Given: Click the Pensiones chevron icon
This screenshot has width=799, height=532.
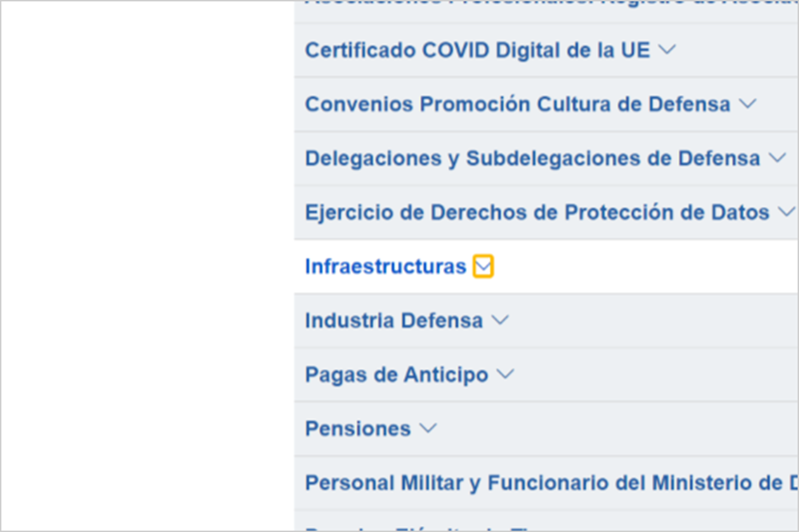Looking at the screenshot, I should 428,429.
